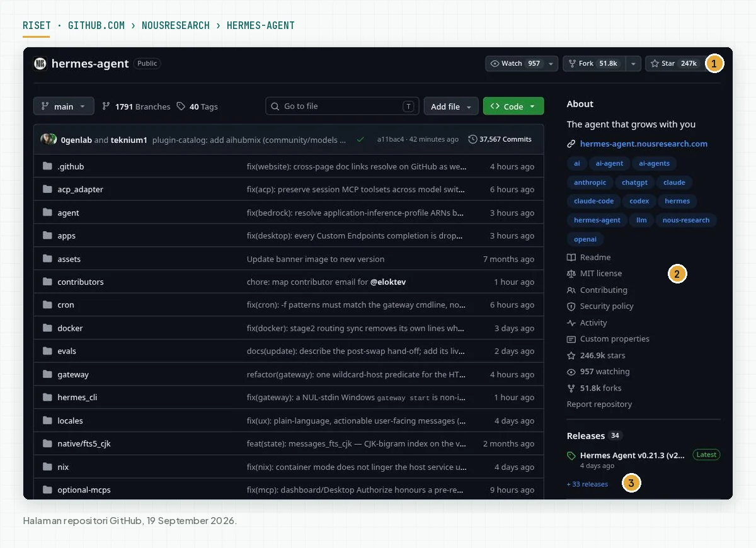Click the MIT license scale icon
Screen dimensions: 756x548
(571, 273)
